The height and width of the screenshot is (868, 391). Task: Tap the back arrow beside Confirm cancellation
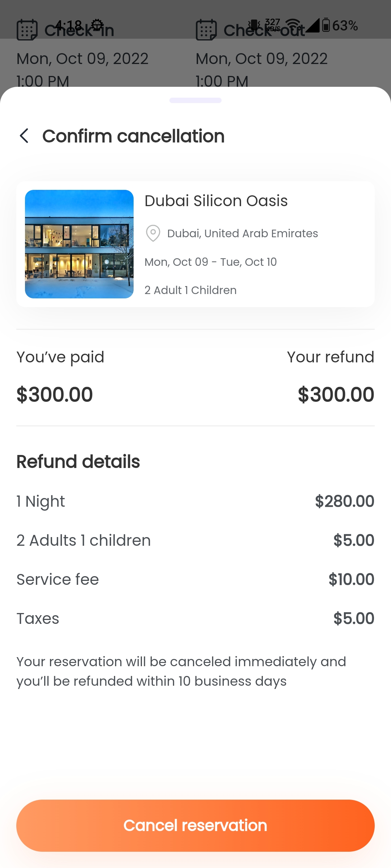(x=24, y=136)
